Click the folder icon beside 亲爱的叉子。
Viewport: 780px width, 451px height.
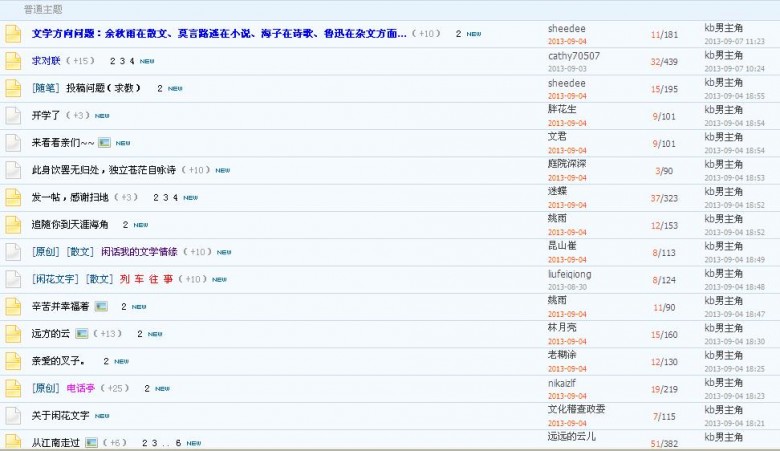tap(13, 361)
